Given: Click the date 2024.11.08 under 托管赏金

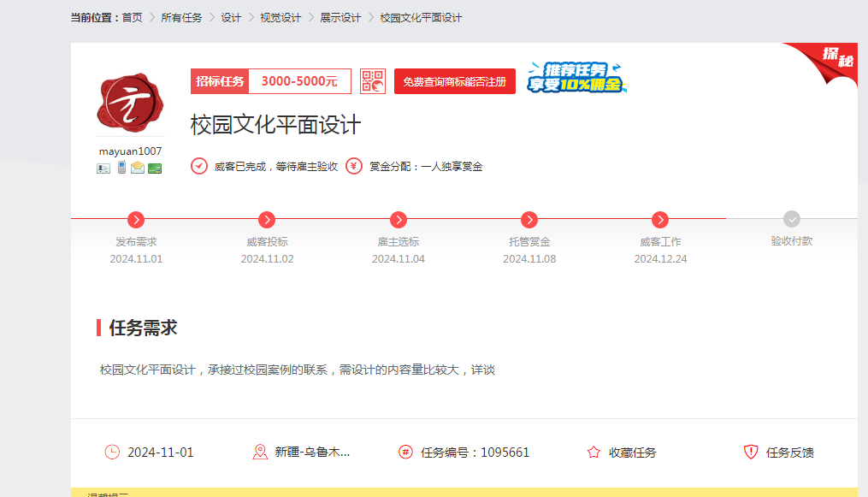Looking at the screenshot, I should click(529, 259).
